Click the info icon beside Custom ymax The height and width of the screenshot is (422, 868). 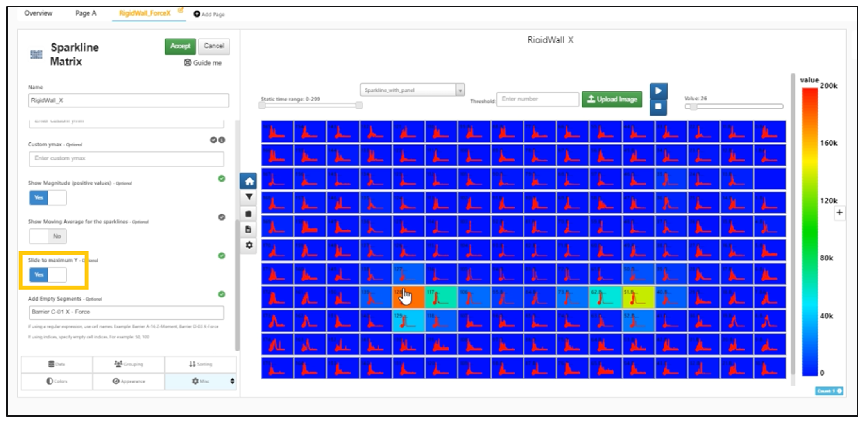click(222, 140)
